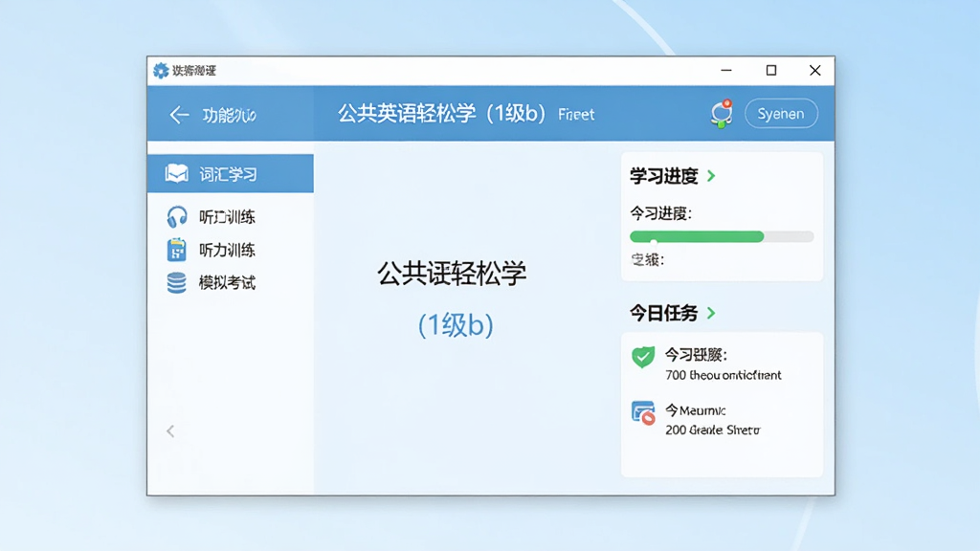The width and height of the screenshot is (980, 551).
Task: Minimize the application window
Action: click(x=726, y=71)
